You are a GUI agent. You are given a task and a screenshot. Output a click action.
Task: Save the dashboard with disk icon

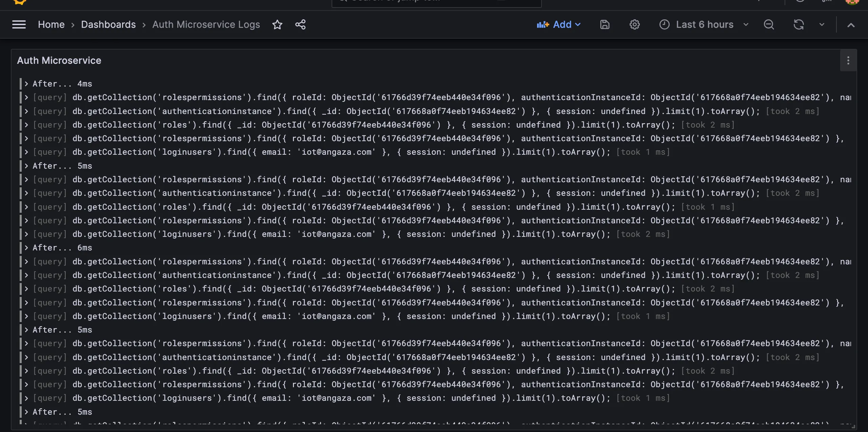(605, 24)
